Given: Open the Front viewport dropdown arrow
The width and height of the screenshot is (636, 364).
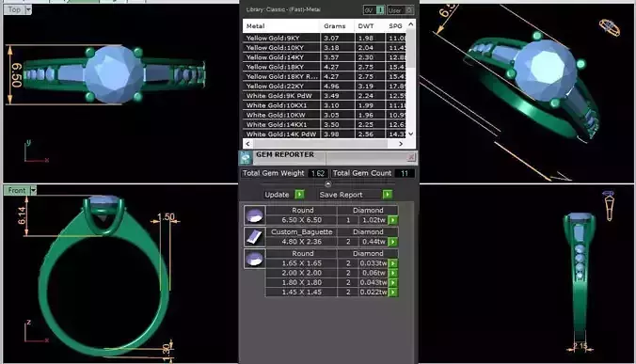Looking at the screenshot, I should pyautogui.click(x=33, y=190).
